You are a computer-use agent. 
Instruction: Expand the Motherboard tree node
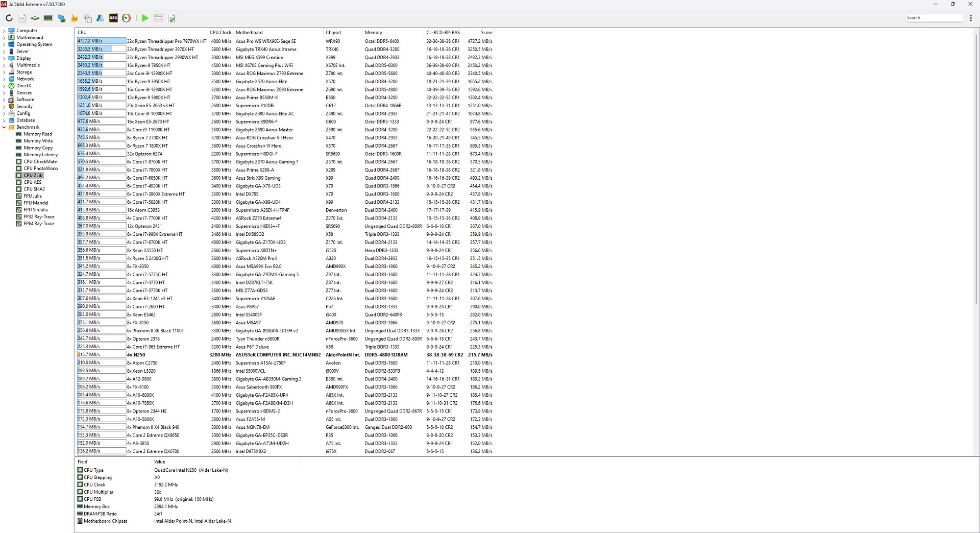point(4,38)
